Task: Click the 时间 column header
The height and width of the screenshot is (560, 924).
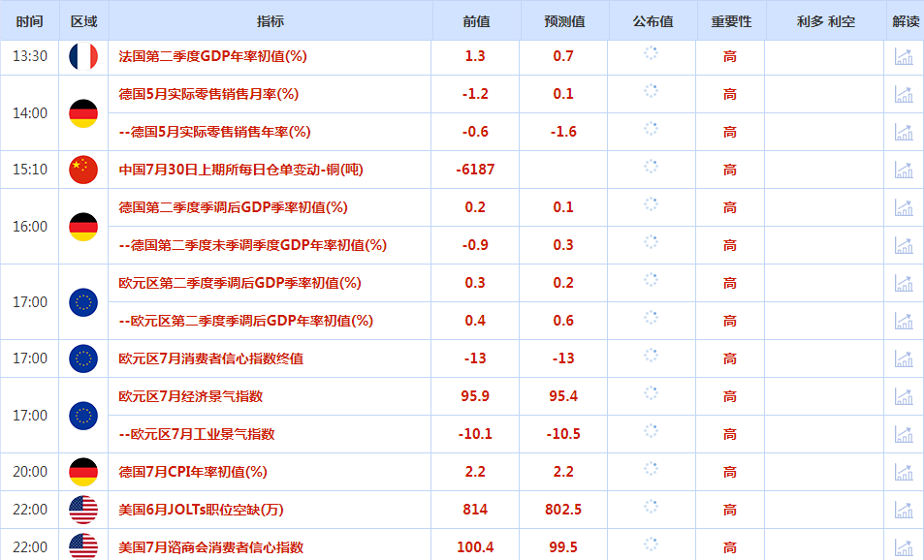Action: pyautogui.click(x=29, y=21)
